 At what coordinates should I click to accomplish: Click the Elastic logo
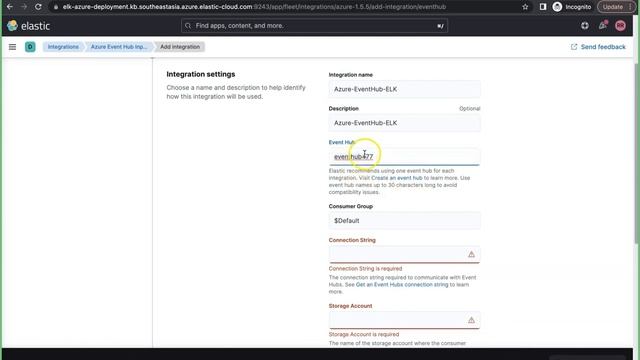[29, 26]
